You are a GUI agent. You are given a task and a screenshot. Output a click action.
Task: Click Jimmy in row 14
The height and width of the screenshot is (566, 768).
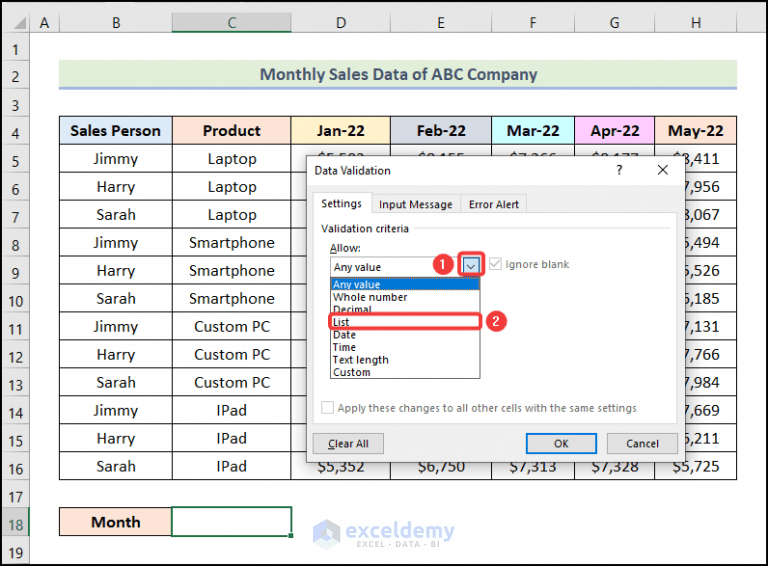pos(116,410)
